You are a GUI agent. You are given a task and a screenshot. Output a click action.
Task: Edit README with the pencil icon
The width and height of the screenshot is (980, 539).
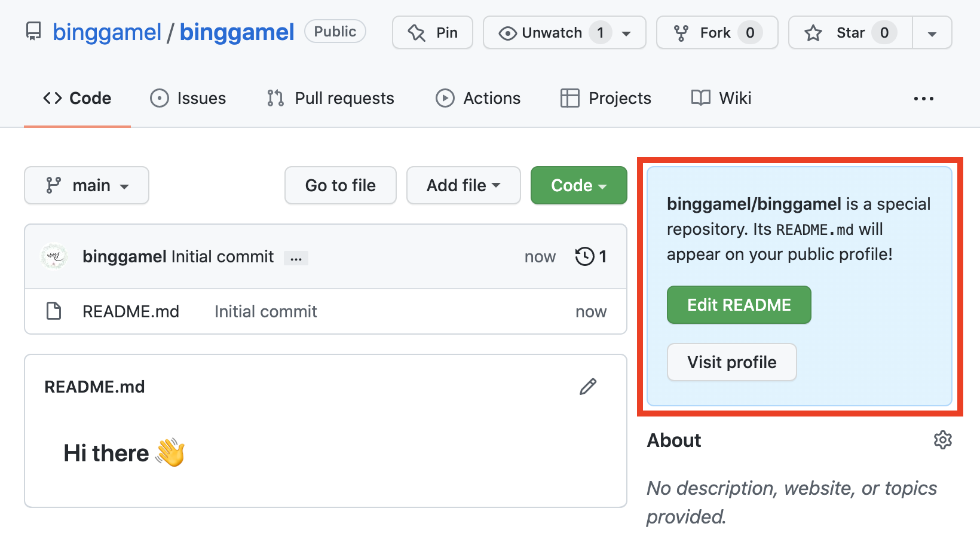(x=588, y=387)
